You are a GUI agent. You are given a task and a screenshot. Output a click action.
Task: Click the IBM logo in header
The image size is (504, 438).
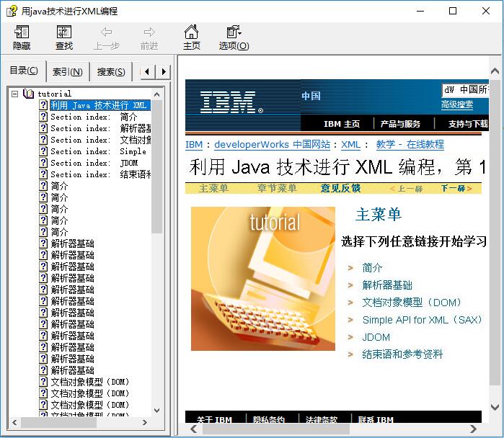point(231,102)
